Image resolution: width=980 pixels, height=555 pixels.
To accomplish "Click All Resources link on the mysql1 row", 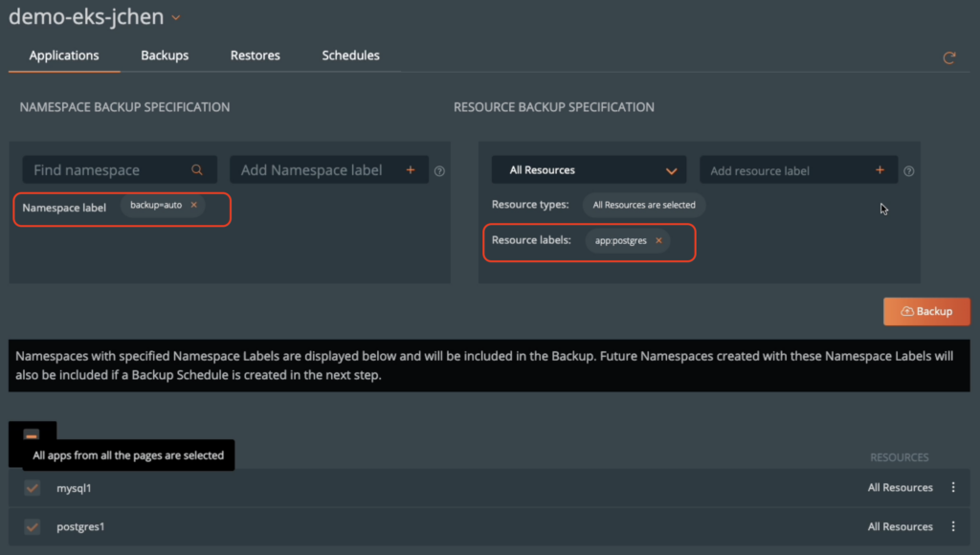I will tap(901, 487).
